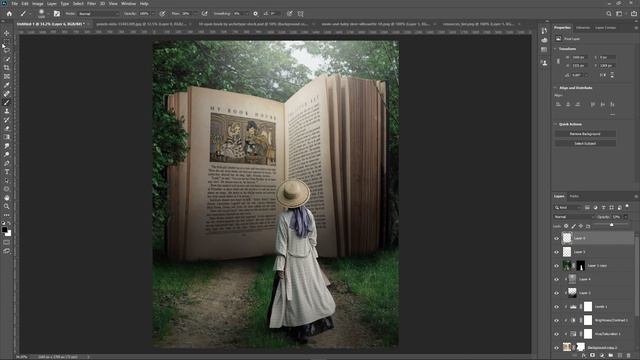Viewport: 640px width, 360px height.
Task: Click the pressure for size icon
Action: click(289, 13)
